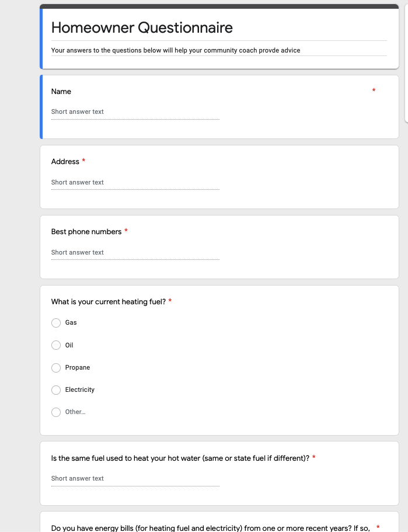The width and height of the screenshot is (408, 532).
Task: Click the Electricity option label text
Action: [80, 390]
